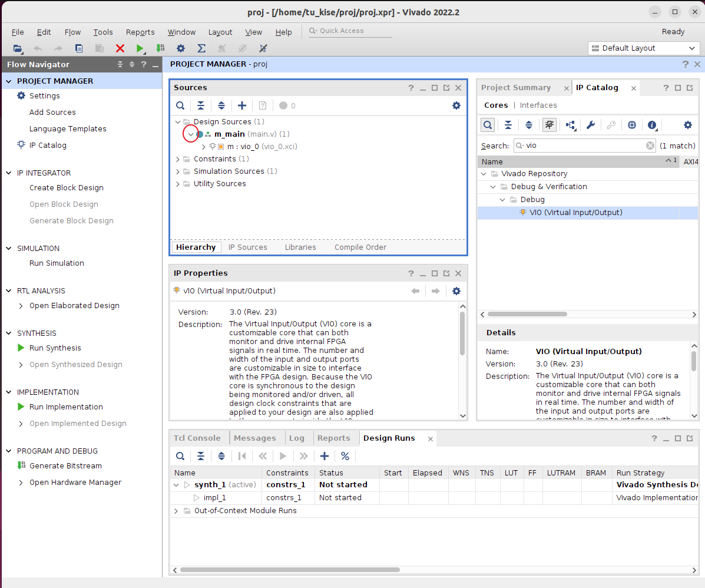
Task: Click the wrench Customize IP icon
Action: 590,125
